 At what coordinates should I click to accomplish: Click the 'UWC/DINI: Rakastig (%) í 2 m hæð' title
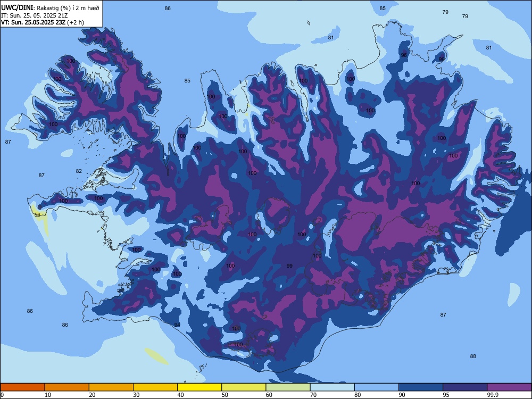pyautogui.click(x=50, y=8)
